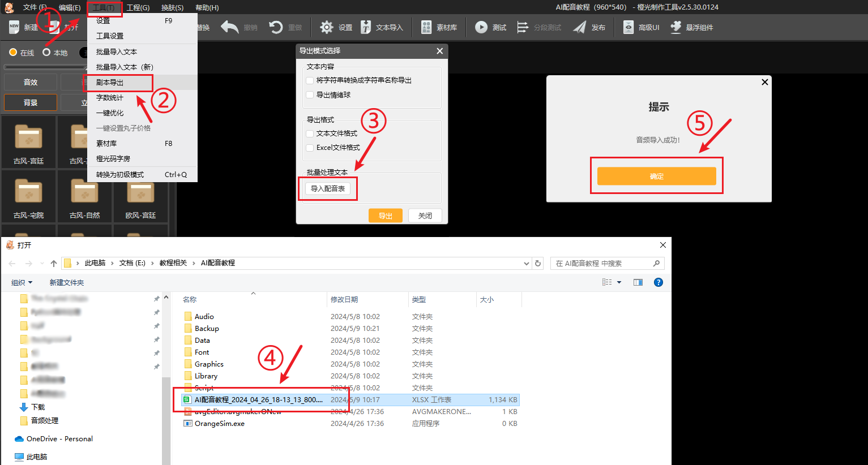This screenshot has height=465, width=868.
Task: Select 副本导出 from the tools menu
Action: coord(110,83)
